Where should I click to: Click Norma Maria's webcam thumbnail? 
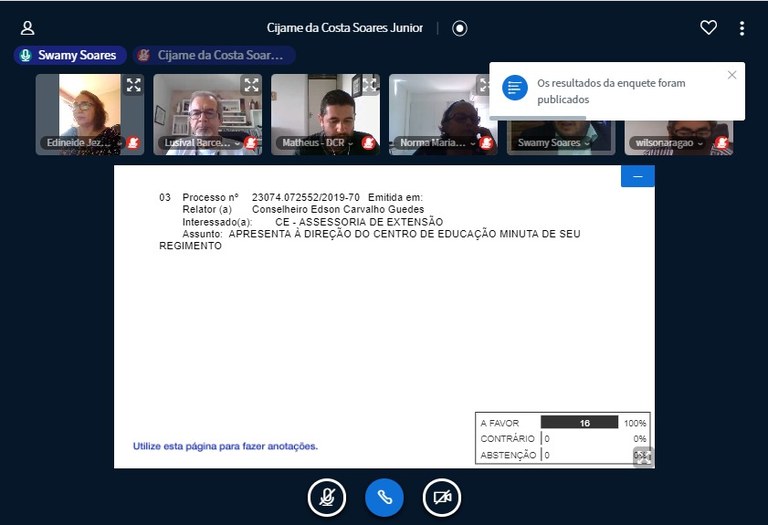(440, 112)
